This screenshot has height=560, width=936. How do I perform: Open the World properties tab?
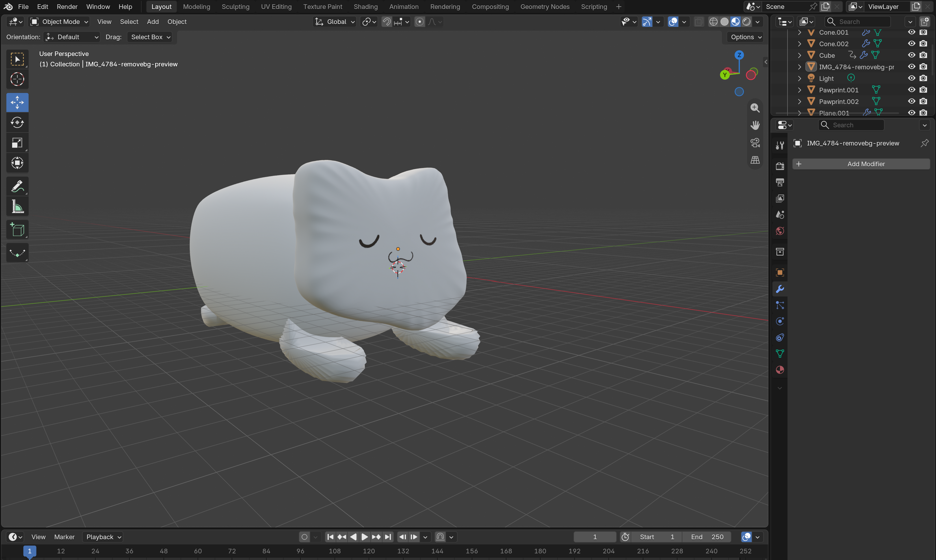pos(780,231)
